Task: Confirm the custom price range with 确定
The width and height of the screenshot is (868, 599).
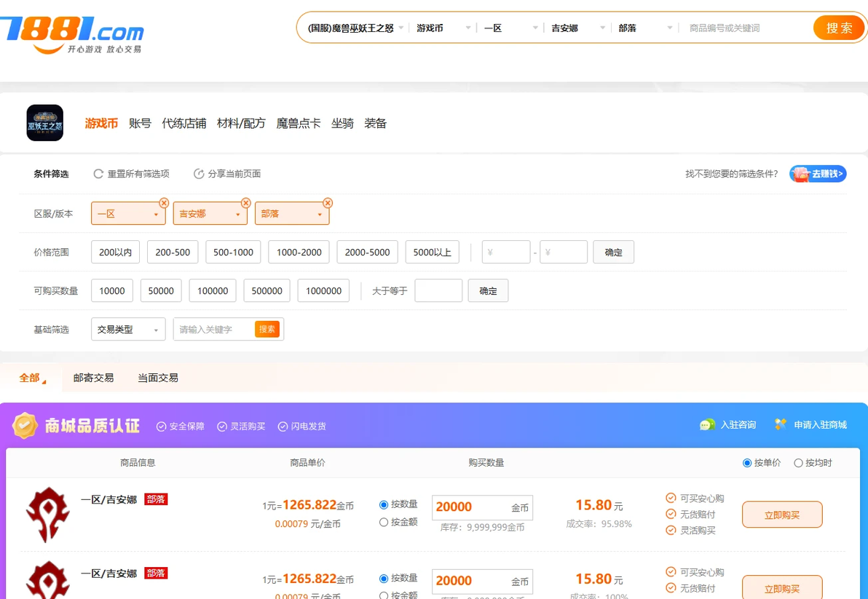Action: (613, 253)
